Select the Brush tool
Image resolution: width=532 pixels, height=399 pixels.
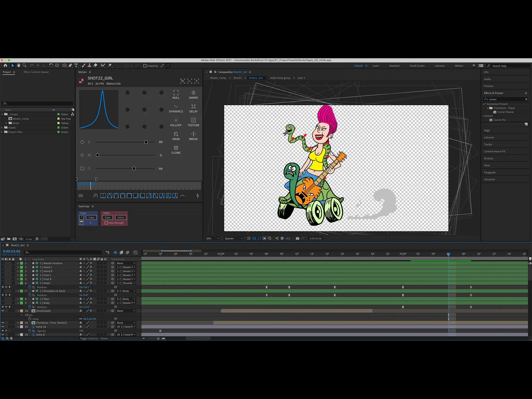[x=84, y=65]
